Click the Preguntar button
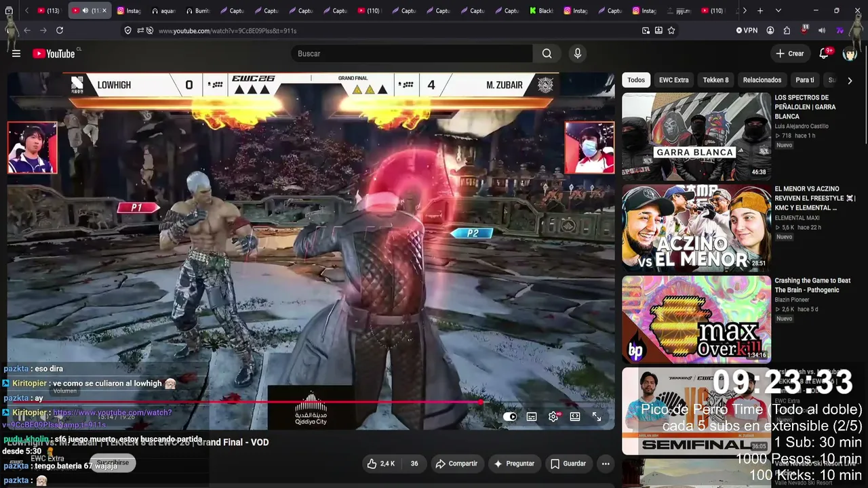 pyautogui.click(x=514, y=464)
